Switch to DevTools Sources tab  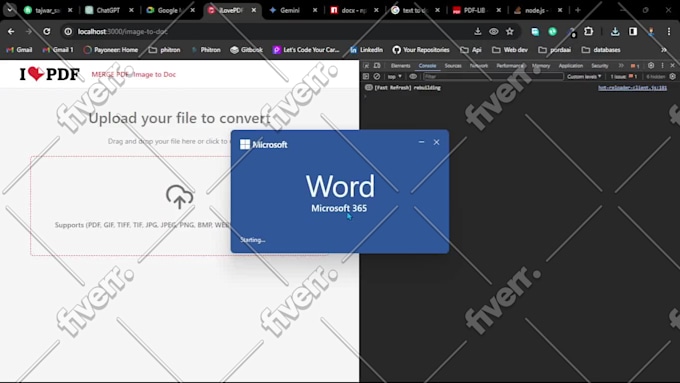453,65
